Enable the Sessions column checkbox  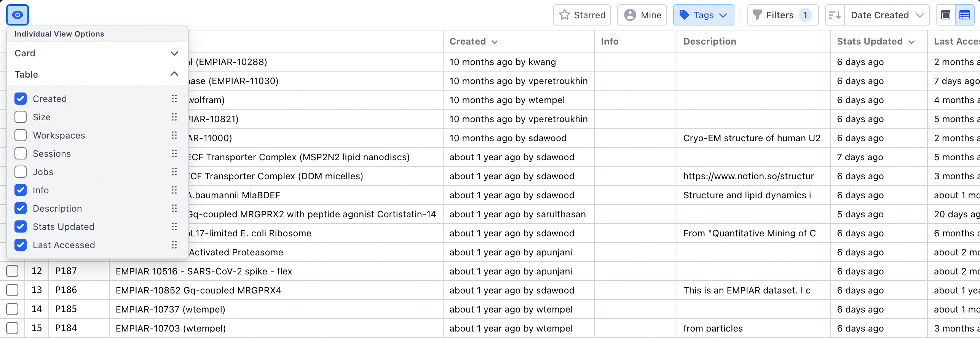pyautogui.click(x=21, y=154)
